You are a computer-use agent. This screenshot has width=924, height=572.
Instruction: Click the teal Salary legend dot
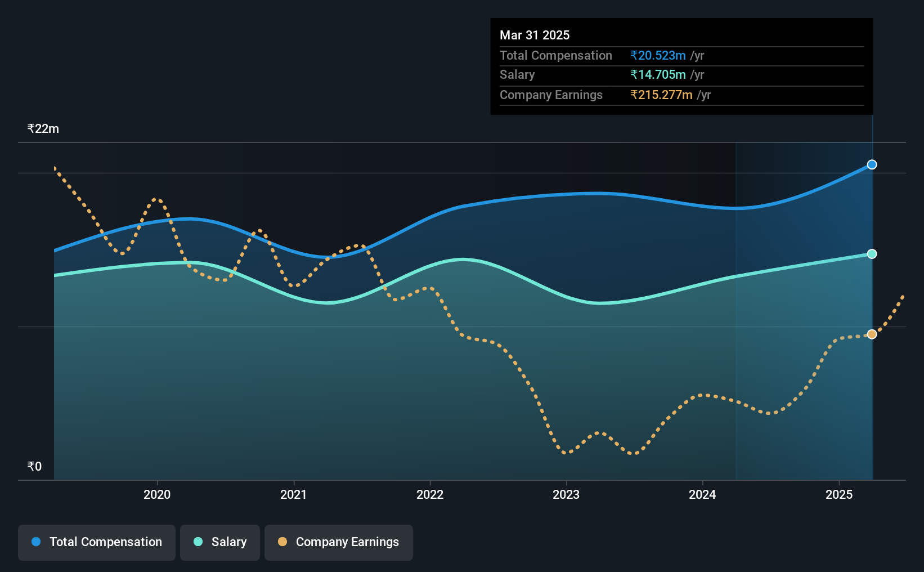198,542
